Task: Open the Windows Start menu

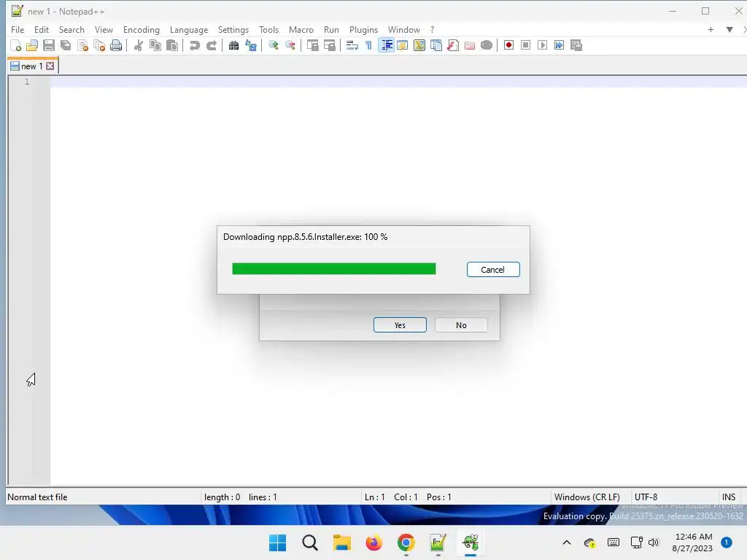Action: pos(278,542)
